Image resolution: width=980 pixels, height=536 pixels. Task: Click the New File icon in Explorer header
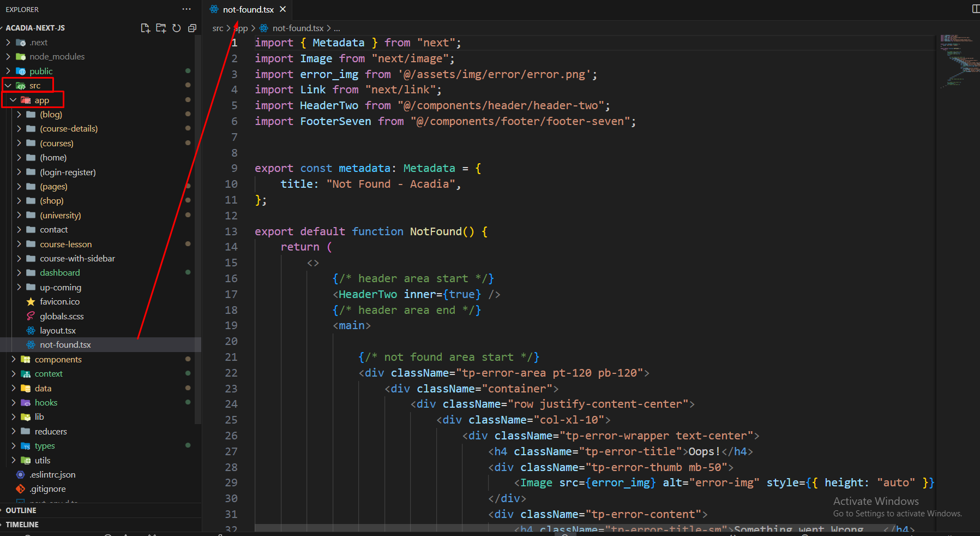145,28
